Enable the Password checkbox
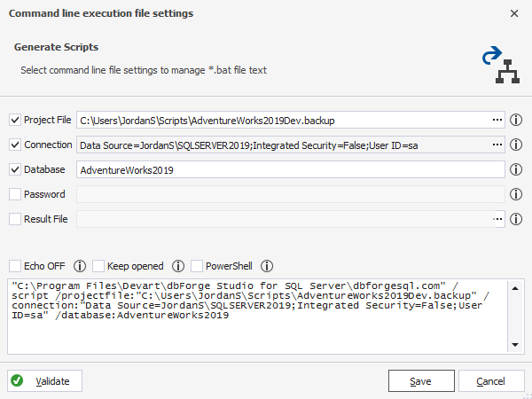This screenshot has height=399, width=532. point(15,194)
